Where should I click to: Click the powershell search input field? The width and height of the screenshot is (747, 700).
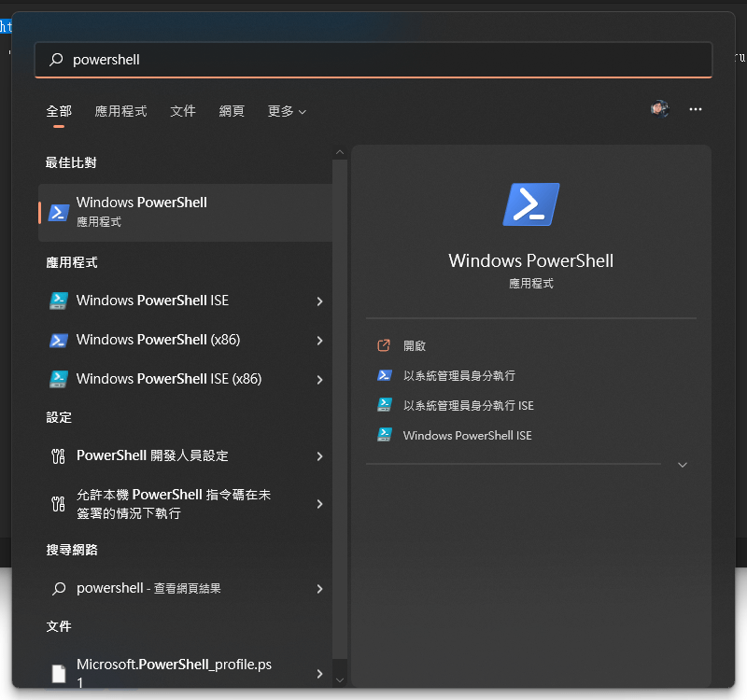click(373, 60)
